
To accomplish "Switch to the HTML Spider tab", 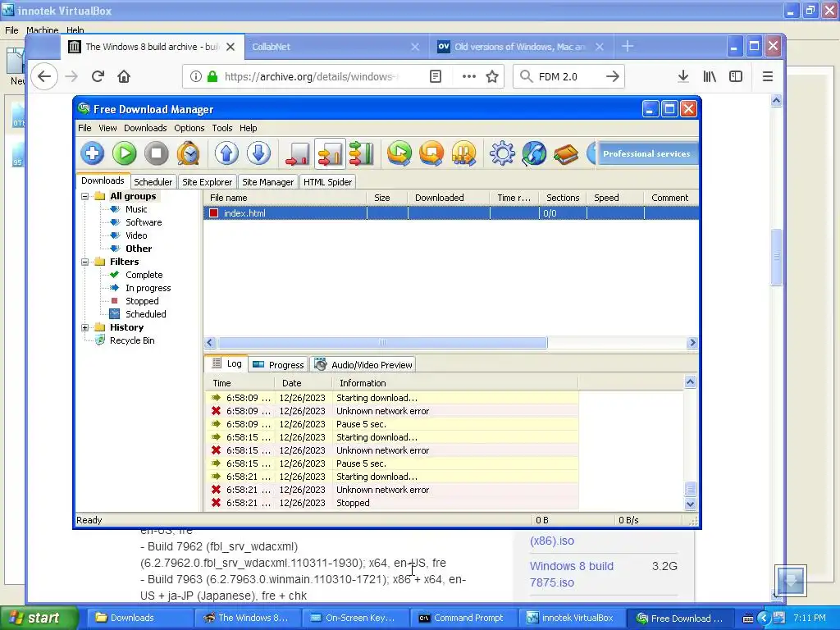I will [x=328, y=182].
